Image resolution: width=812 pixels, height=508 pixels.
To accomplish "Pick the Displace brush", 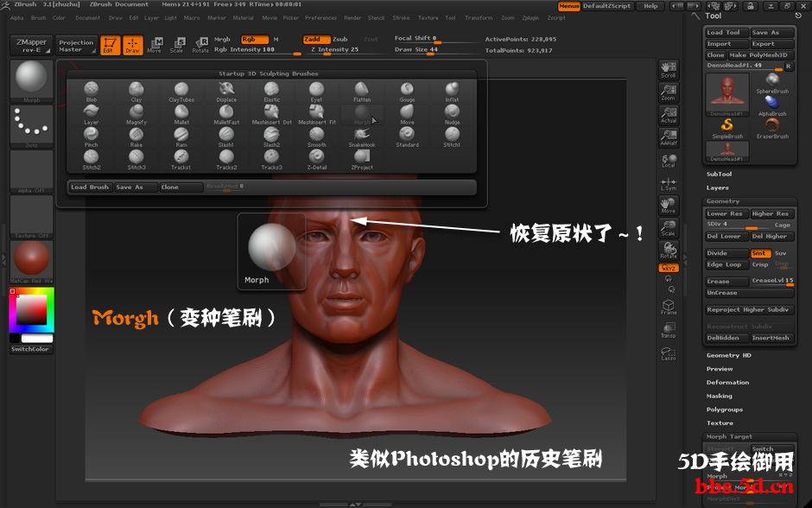I will pos(226,92).
